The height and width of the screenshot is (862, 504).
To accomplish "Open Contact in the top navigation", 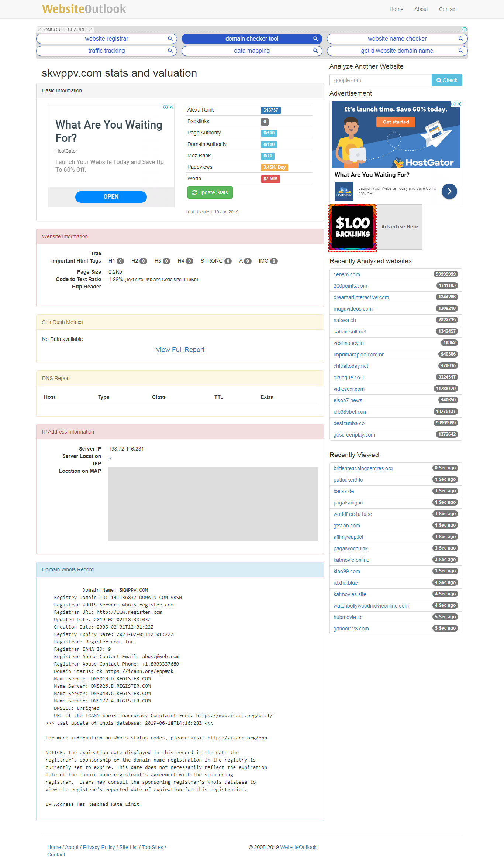I will coord(448,9).
